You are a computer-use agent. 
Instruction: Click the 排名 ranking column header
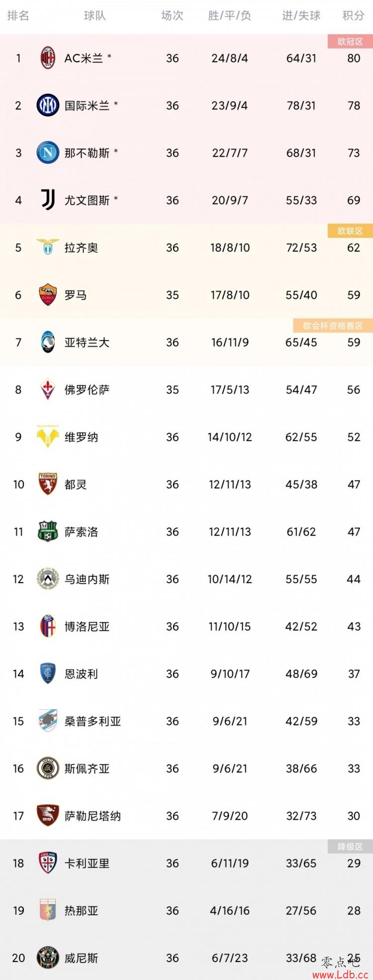pyautogui.click(x=18, y=16)
